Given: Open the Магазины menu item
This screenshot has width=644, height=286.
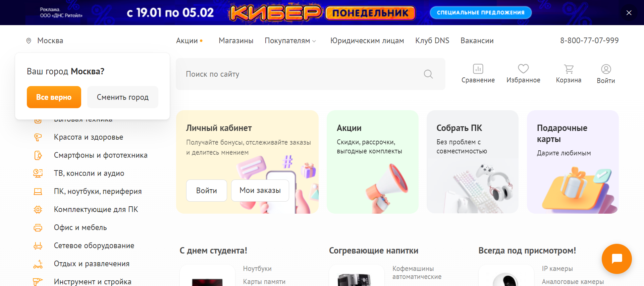Looking at the screenshot, I should (x=236, y=41).
